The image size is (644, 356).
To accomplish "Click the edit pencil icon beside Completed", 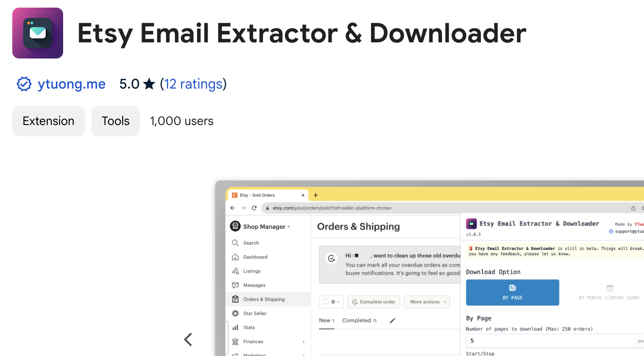I will click(x=392, y=320).
